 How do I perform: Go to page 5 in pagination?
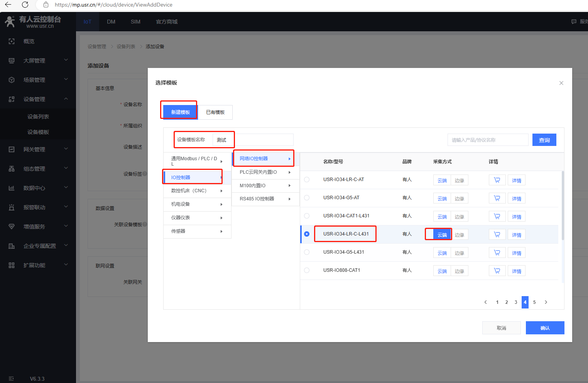tap(534, 302)
